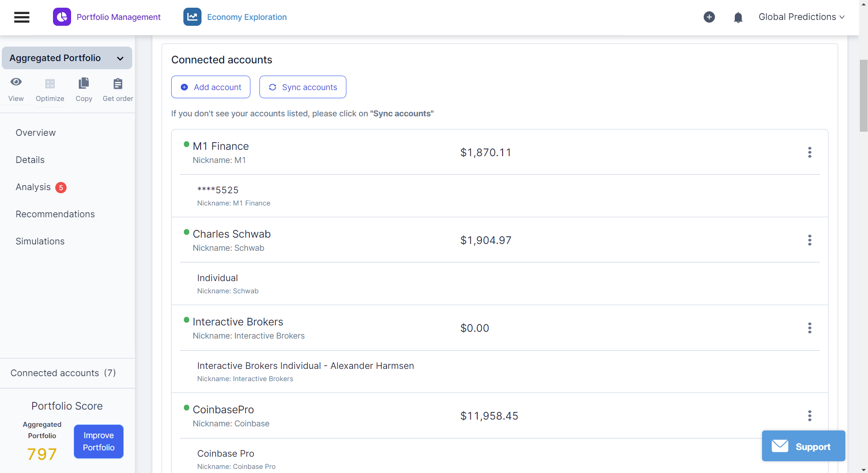Click the Improve Portfolio button
Screen dimensions: 868x473
[x=99, y=441]
